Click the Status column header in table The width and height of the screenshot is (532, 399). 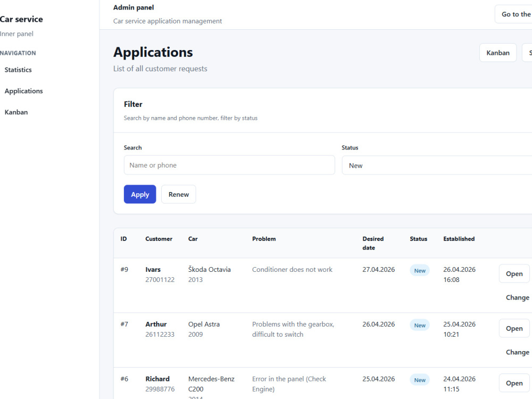pos(418,239)
